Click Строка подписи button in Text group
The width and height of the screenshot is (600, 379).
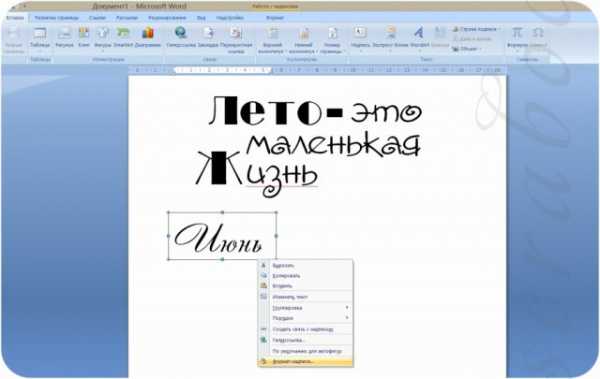[476, 29]
